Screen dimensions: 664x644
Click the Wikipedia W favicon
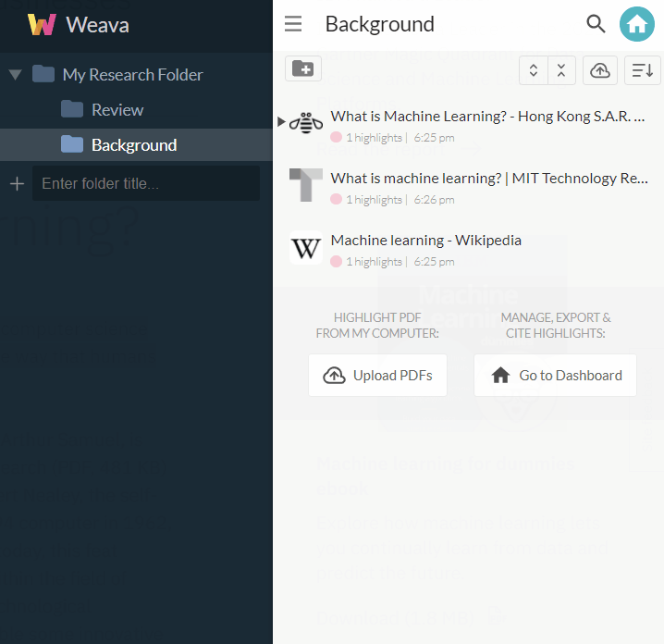point(306,247)
